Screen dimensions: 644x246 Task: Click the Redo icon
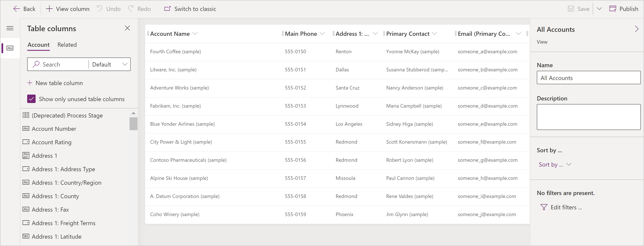(131, 9)
